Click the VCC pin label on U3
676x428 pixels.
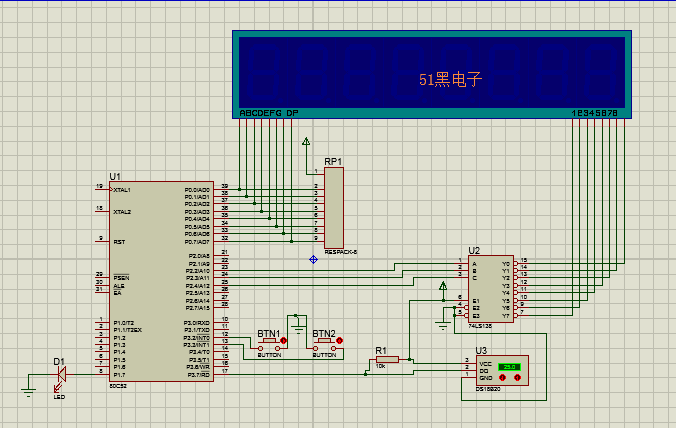point(485,364)
